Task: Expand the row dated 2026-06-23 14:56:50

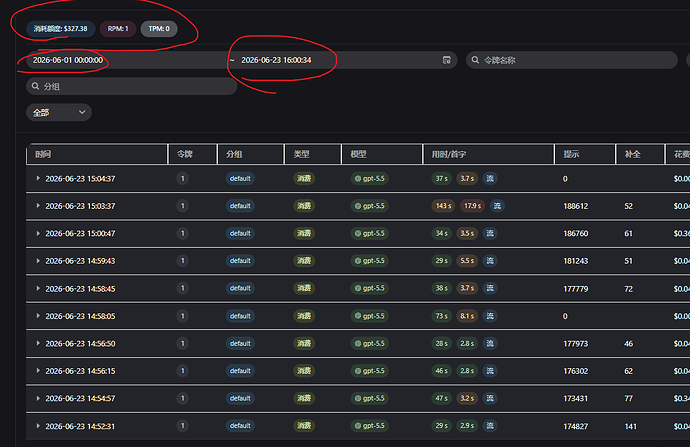Action: [38, 343]
